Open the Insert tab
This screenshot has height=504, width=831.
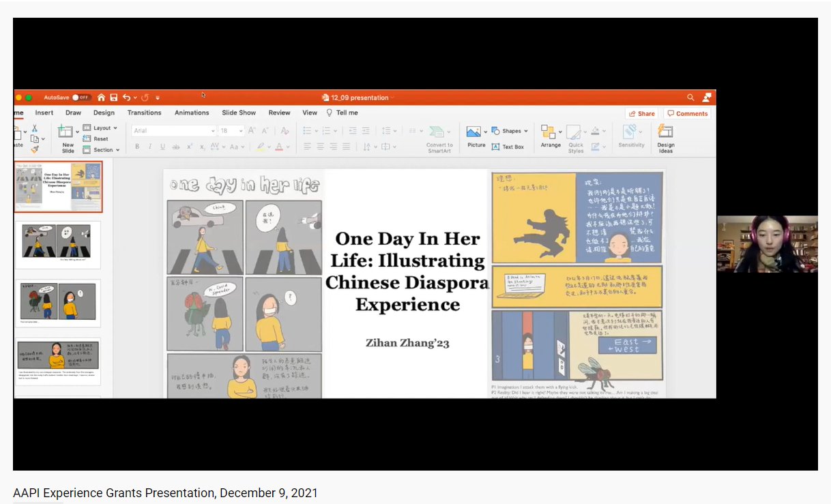pyautogui.click(x=44, y=113)
